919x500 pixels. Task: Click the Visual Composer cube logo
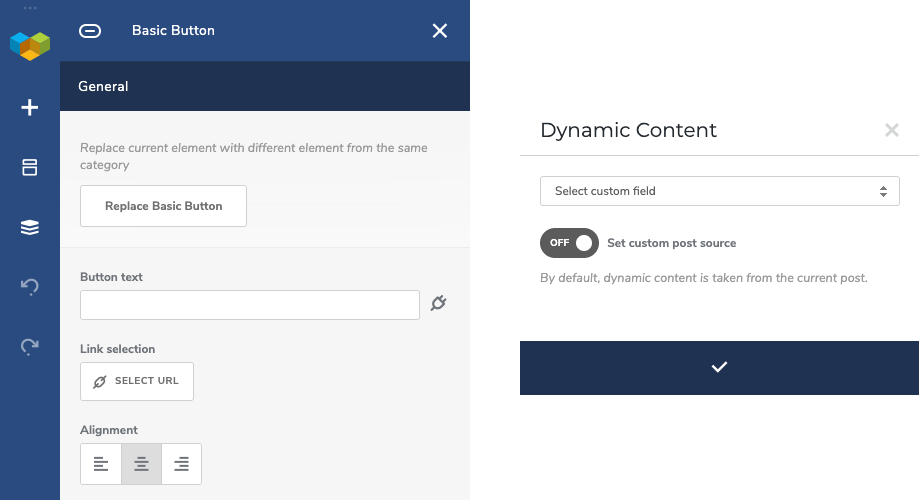(x=30, y=46)
